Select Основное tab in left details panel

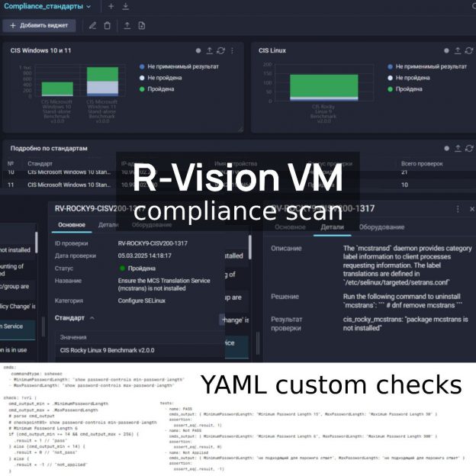pyautogui.click(x=72, y=225)
